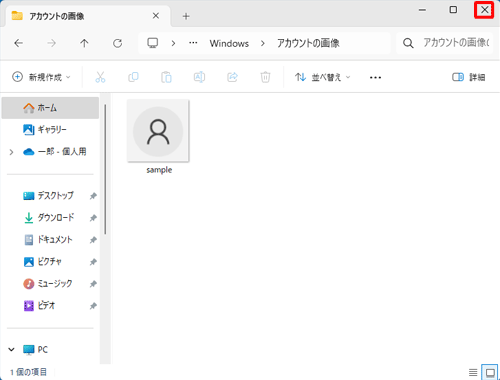Go back to previous folder

coord(19,43)
